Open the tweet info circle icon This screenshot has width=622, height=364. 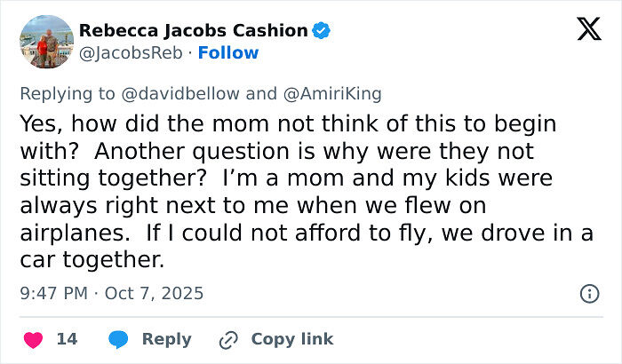pyautogui.click(x=588, y=293)
